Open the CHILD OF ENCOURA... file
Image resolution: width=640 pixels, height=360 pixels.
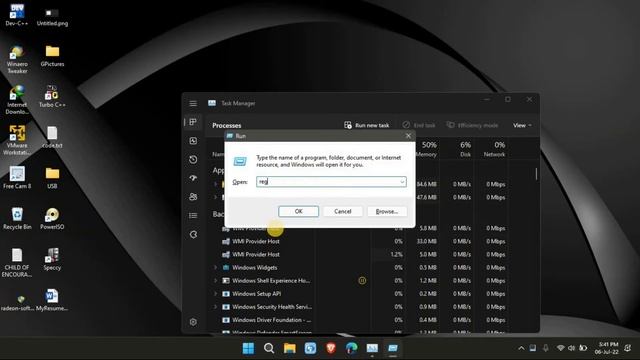(x=17, y=263)
